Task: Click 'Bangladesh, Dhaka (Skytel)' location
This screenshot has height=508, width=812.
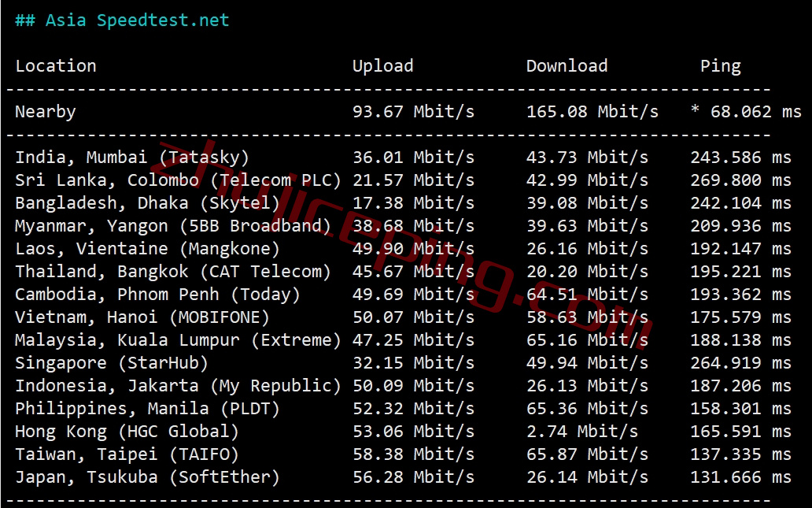Action: 148,202
